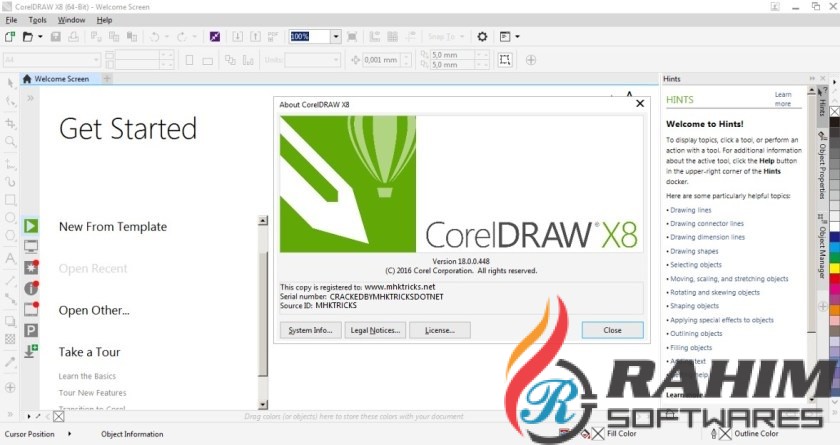Click the Save diskette icon

(55, 36)
